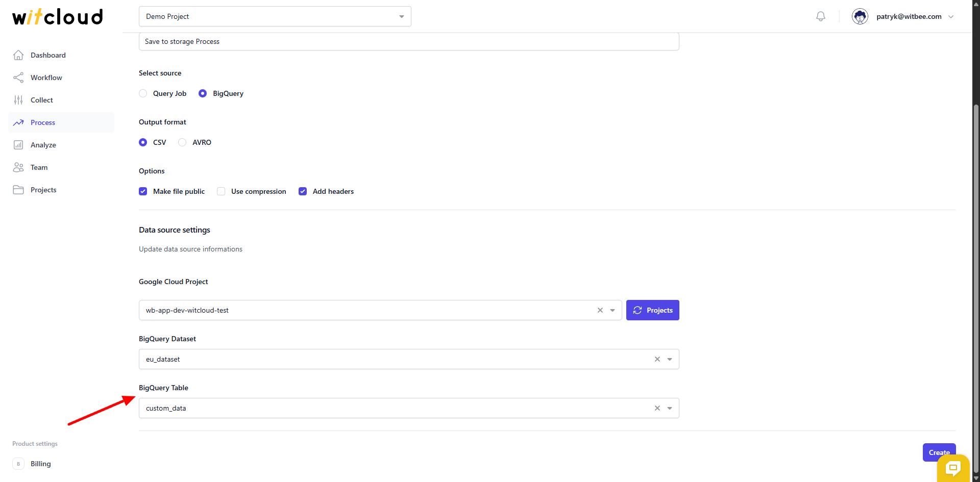The height and width of the screenshot is (482, 980).
Task: Select the Query Job source option
Action: pyautogui.click(x=143, y=93)
